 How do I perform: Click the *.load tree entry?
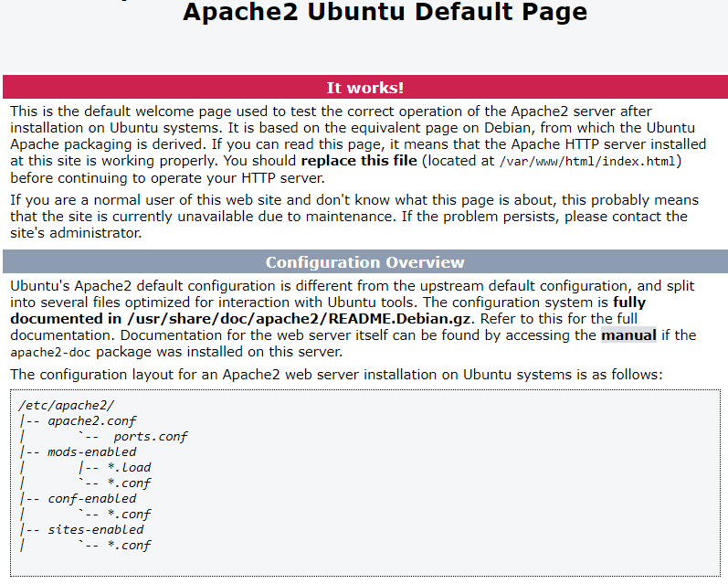129,467
